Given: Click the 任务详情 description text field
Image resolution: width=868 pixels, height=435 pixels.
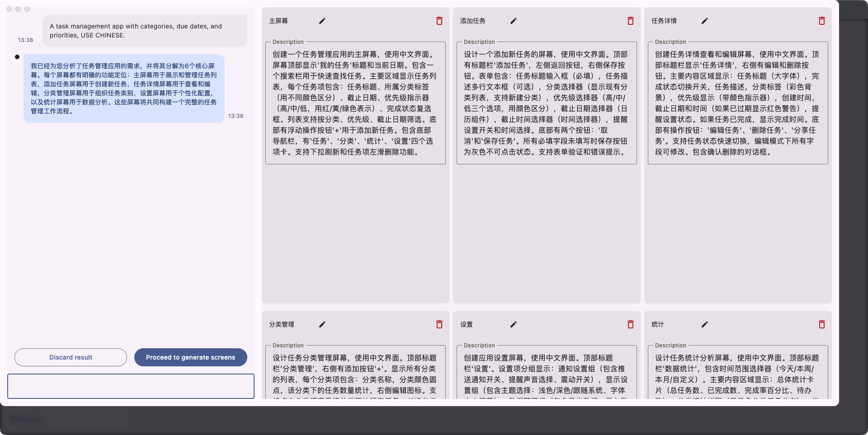Looking at the screenshot, I should point(737,103).
